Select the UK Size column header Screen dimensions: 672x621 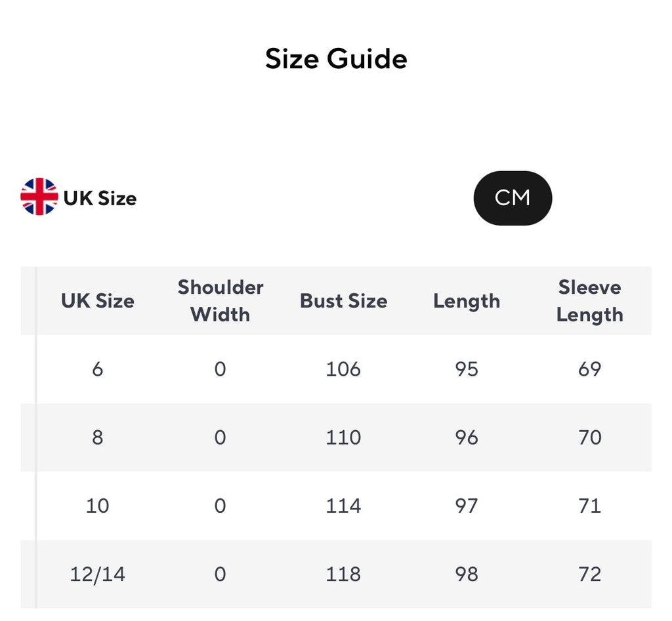[97, 301]
